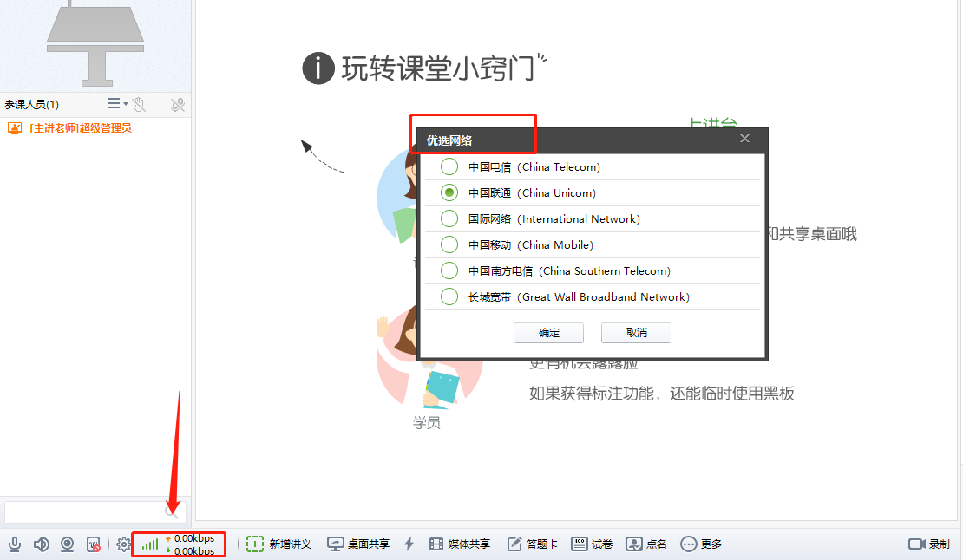Open the 试卷 exam paper tool
The width and height of the screenshot is (963, 560).
(592, 544)
